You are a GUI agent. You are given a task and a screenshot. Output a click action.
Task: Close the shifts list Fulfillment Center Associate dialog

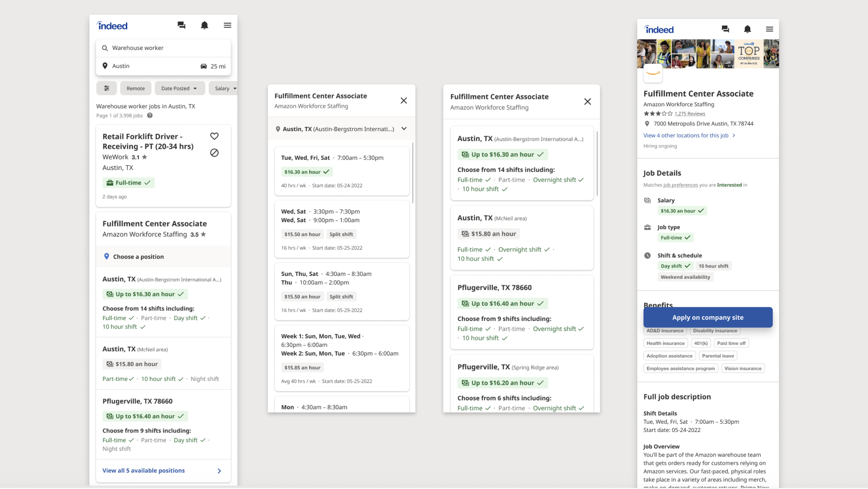(403, 101)
